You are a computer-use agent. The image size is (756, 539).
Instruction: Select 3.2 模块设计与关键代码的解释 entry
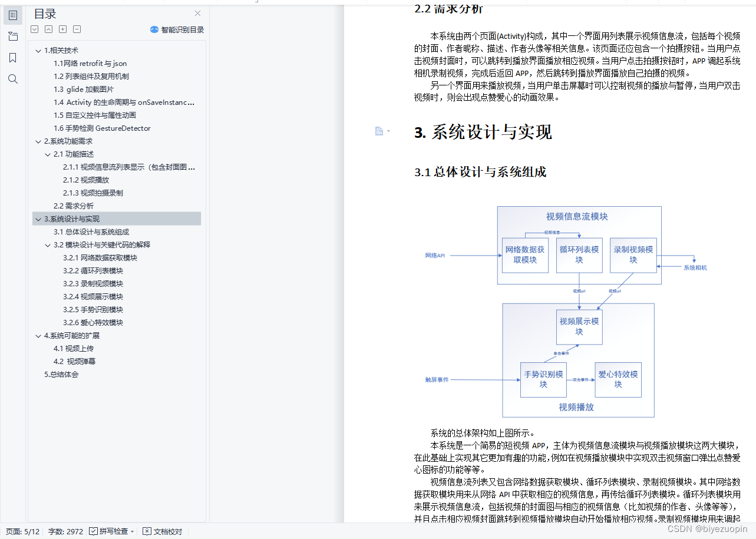(102, 245)
